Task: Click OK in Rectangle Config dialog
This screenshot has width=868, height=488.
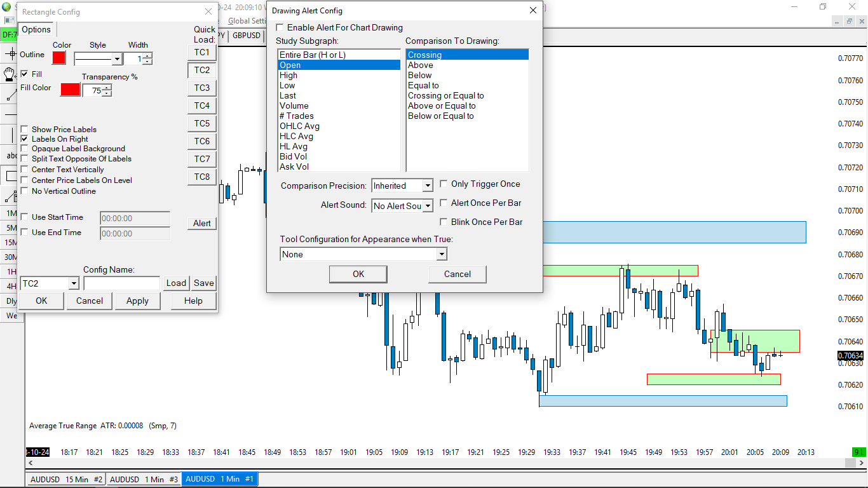Action: point(41,301)
